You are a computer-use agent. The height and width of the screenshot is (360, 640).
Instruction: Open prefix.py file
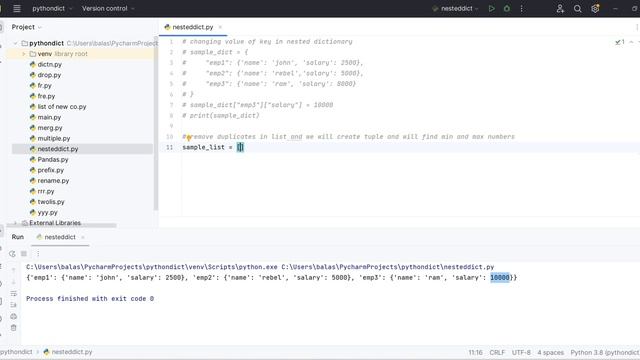(51, 170)
